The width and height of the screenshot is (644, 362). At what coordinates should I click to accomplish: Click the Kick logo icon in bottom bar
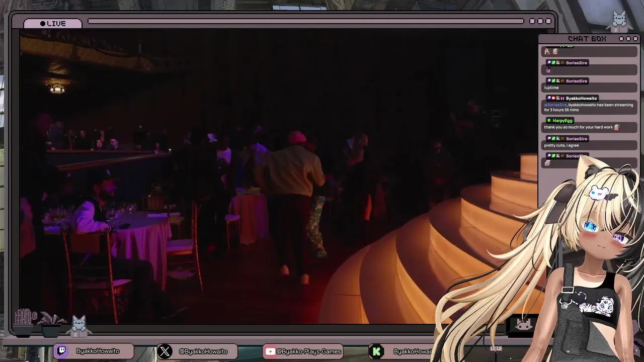[376, 351]
